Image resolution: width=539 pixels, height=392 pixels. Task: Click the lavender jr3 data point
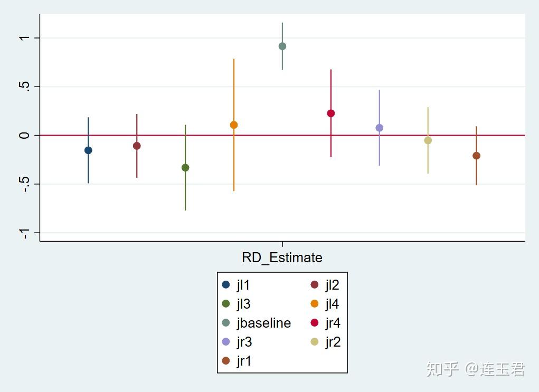pos(380,128)
